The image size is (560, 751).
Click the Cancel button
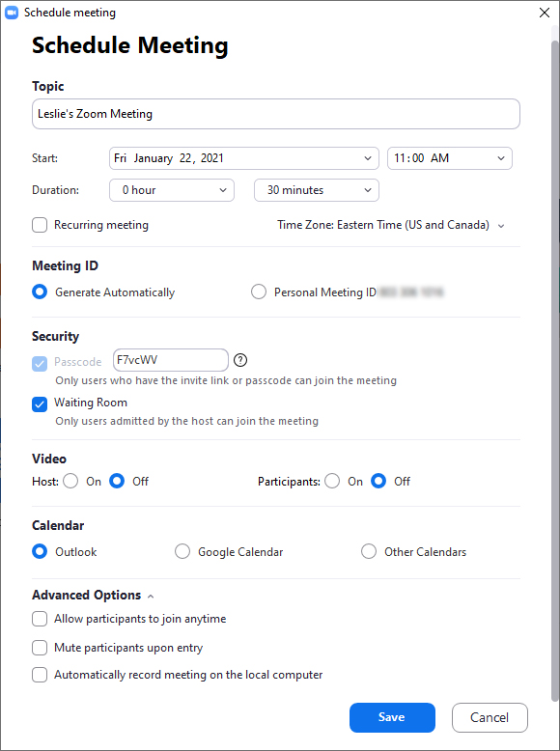tap(490, 717)
